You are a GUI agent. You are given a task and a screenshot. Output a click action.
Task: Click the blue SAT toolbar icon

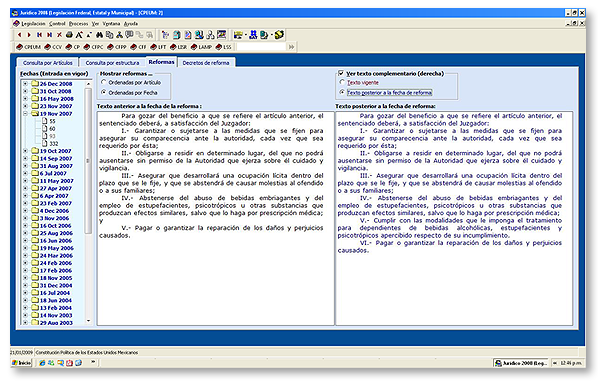tap(253, 35)
